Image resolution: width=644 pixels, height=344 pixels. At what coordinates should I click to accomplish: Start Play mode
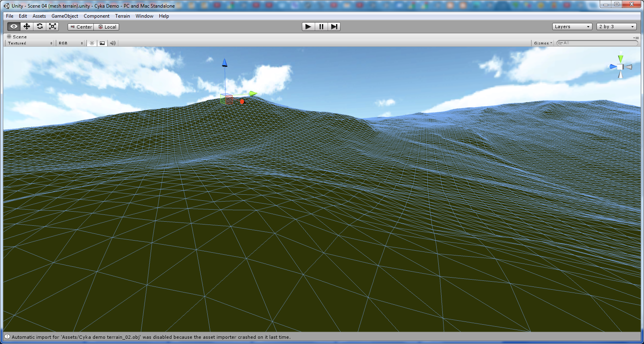coord(308,27)
